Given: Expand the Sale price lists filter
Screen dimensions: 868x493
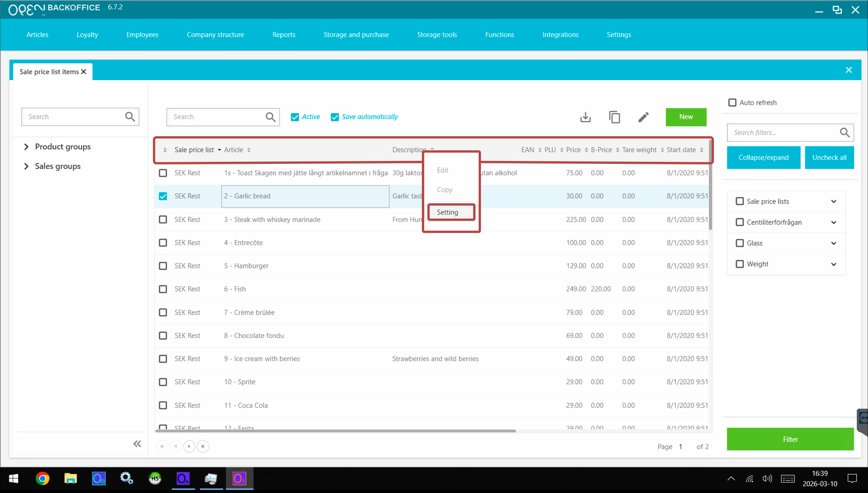Looking at the screenshot, I should (x=833, y=202).
